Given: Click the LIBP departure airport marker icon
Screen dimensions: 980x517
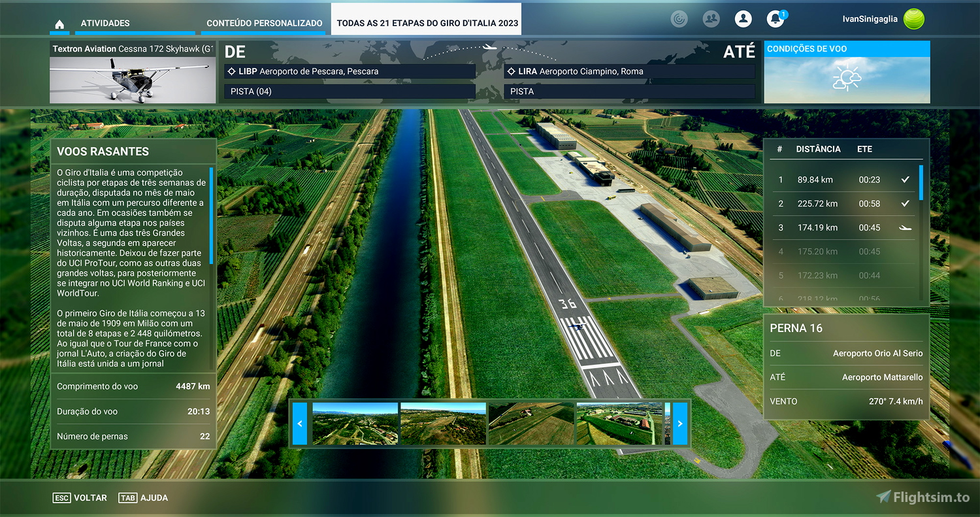Looking at the screenshot, I should 230,71.
